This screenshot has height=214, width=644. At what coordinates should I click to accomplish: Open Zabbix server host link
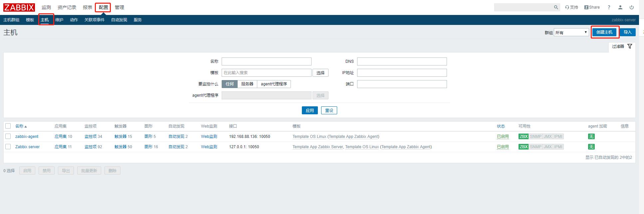[27, 147]
